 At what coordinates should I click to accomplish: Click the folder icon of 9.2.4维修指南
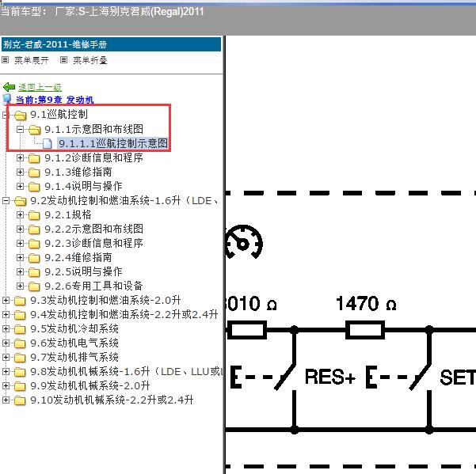(x=34, y=257)
